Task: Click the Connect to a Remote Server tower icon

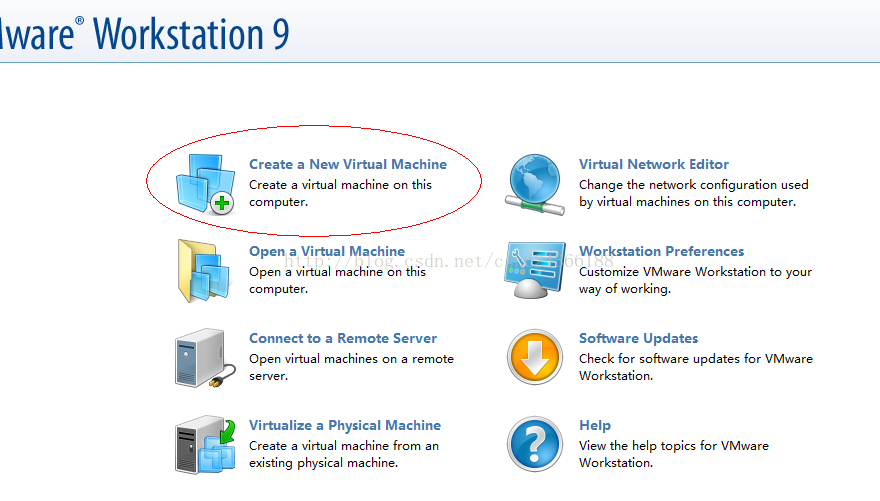Action: click(x=205, y=358)
